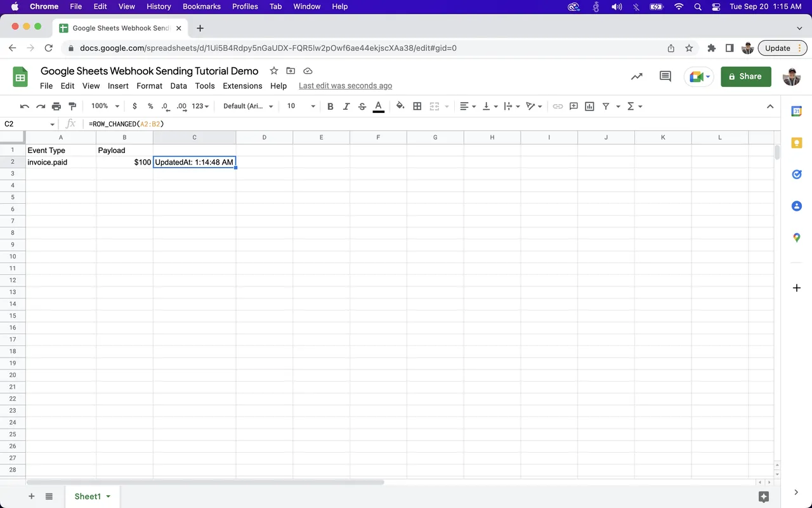Image resolution: width=812 pixels, height=508 pixels.
Task: Toggle strikethrough formatting
Action: pos(362,106)
